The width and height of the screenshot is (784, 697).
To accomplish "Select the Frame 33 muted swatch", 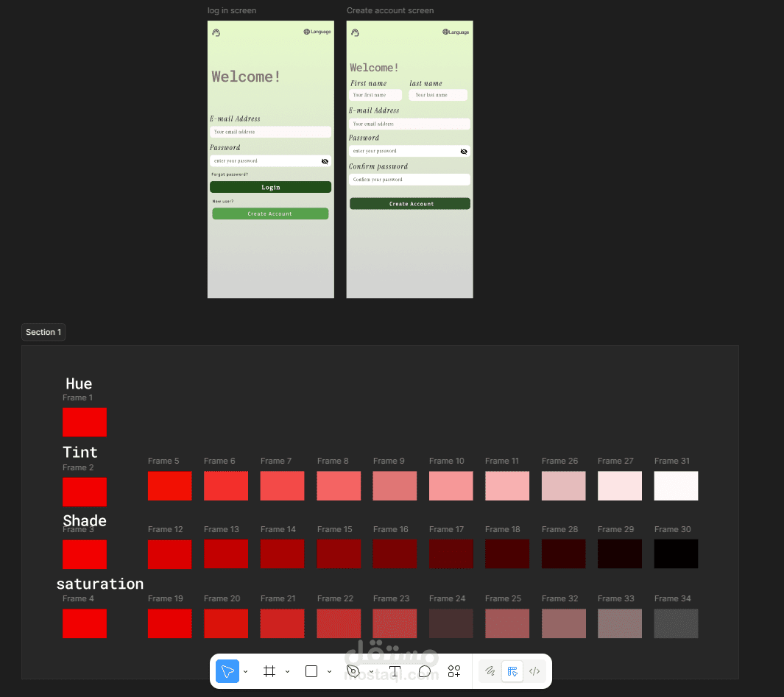I will (620, 623).
